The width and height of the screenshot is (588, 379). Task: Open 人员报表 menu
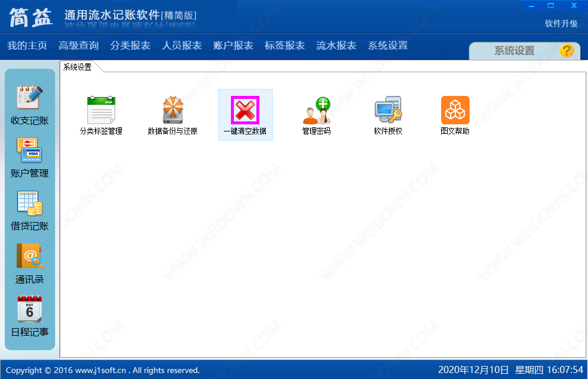(182, 46)
